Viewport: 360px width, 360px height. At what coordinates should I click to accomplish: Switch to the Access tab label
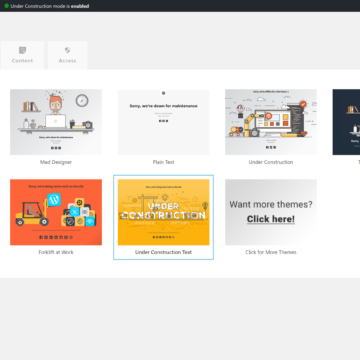tap(67, 61)
